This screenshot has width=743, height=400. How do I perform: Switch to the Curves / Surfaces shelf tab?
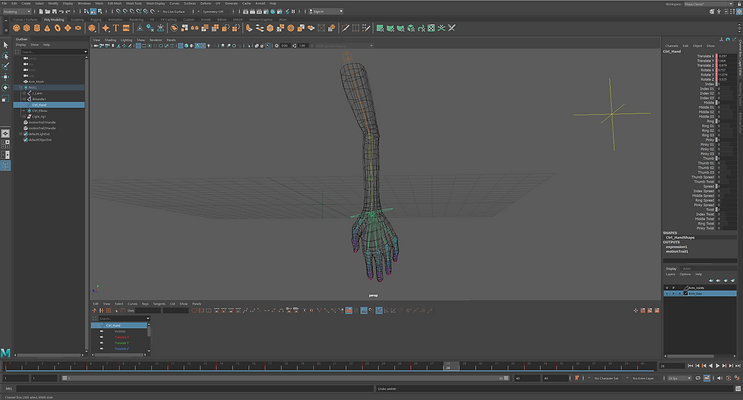pos(25,20)
